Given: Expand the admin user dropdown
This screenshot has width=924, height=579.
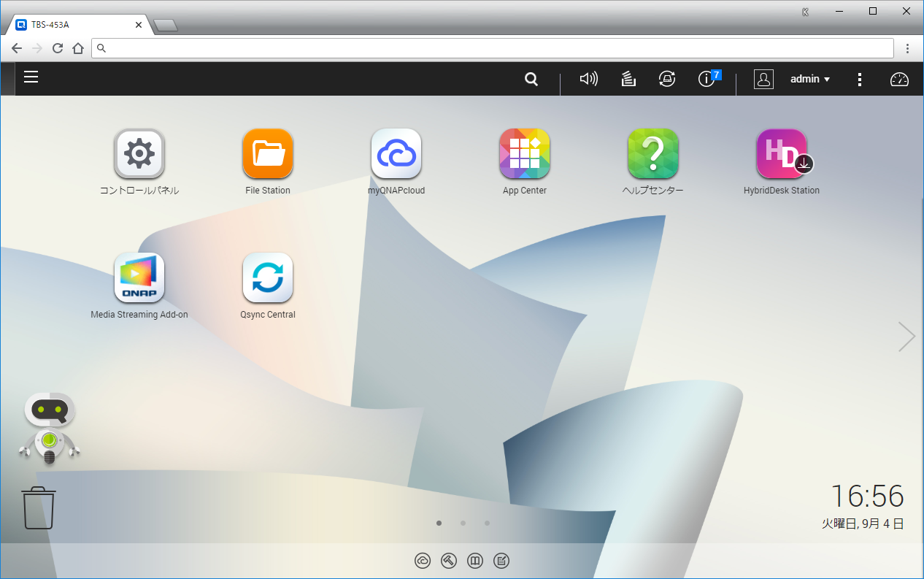Looking at the screenshot, I should click(810, 80).
